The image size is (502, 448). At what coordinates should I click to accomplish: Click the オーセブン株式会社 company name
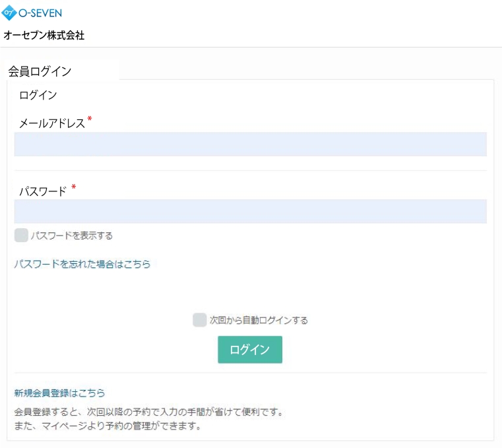[x=44, y=36]
